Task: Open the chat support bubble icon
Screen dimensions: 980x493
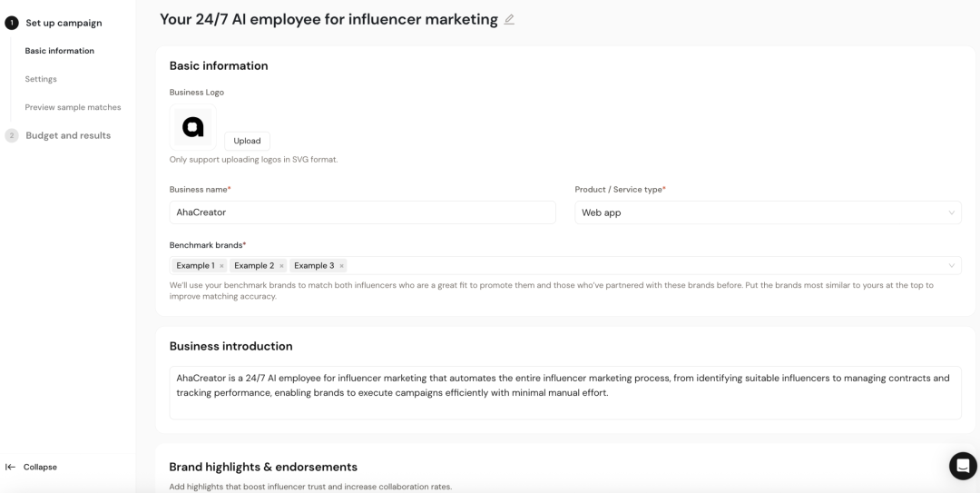Action: click(962, 466)
